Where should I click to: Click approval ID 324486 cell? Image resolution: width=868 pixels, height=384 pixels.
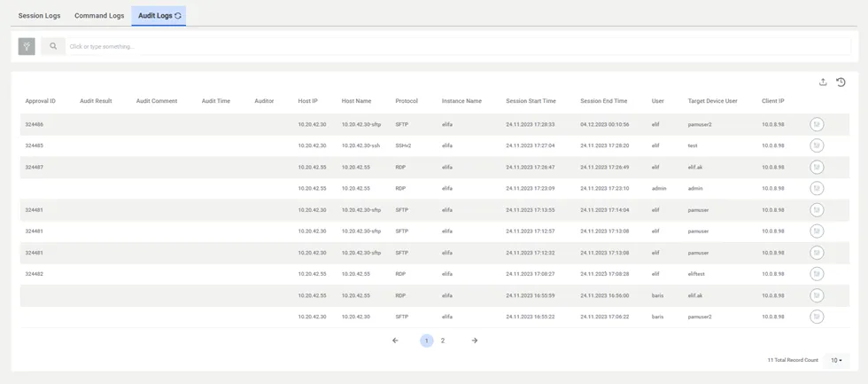point(35,125)
